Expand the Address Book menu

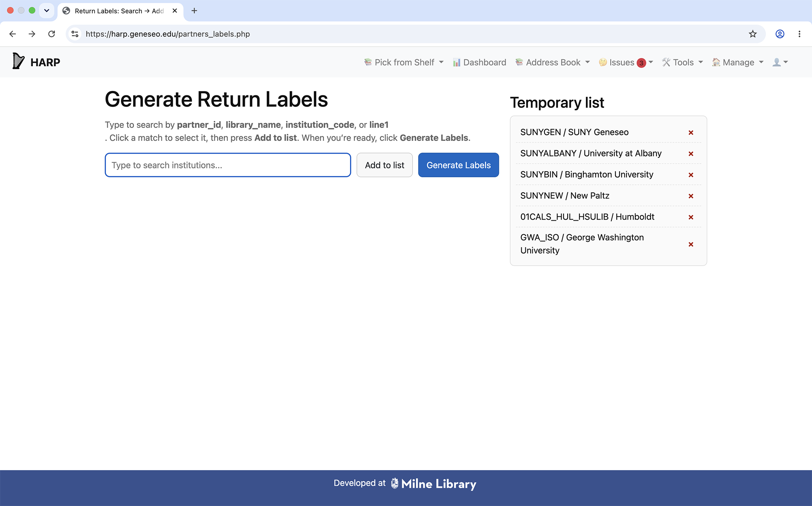pyautogui.click(x=553, y=62)
